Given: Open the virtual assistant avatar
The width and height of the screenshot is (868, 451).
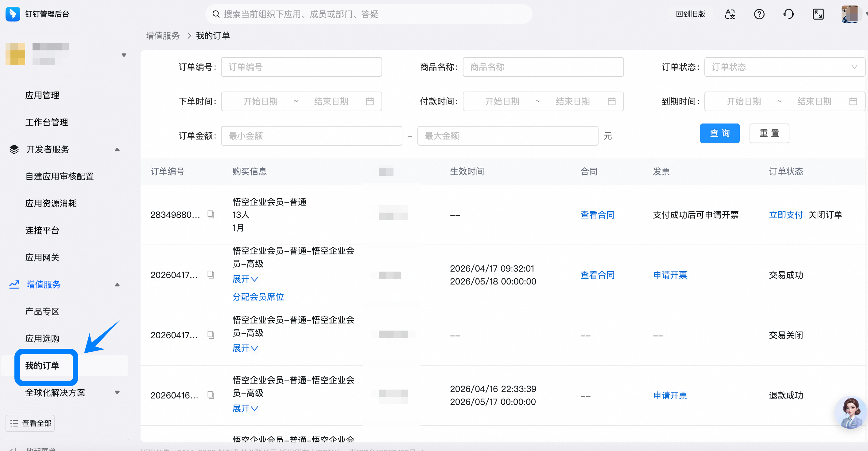Looking at the screenshot, I should [x=851, y=412].
